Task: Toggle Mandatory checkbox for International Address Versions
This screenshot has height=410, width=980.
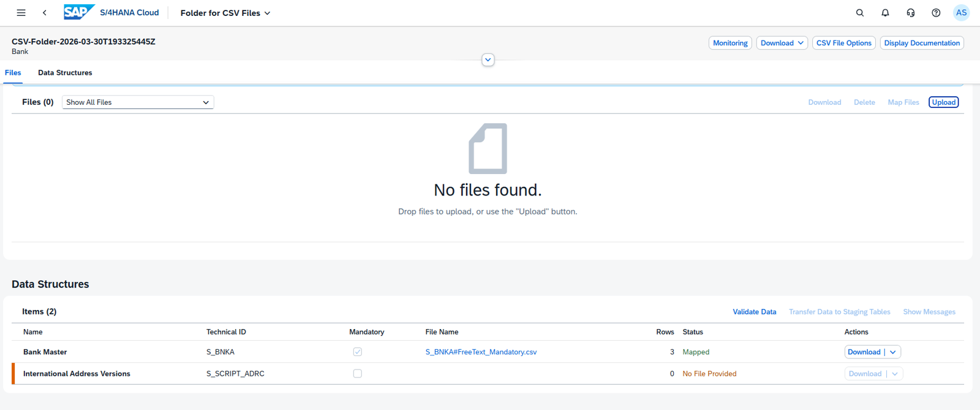Action: tap(358, 373)
